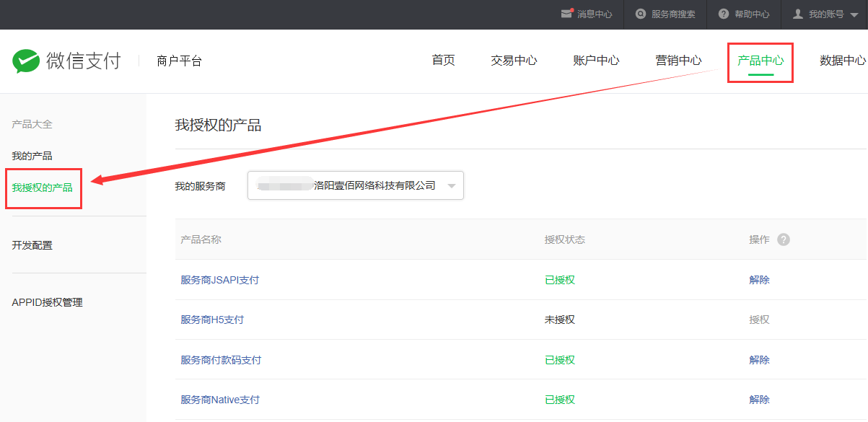
Task: Open APPID授权管理 in the sidebar
Action: pos(47,302)
